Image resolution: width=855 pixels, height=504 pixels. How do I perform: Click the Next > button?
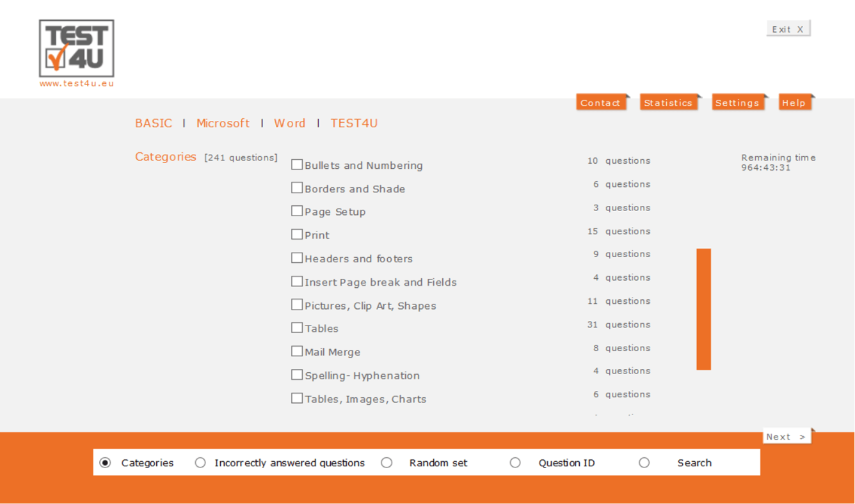(x=787, y=436)
